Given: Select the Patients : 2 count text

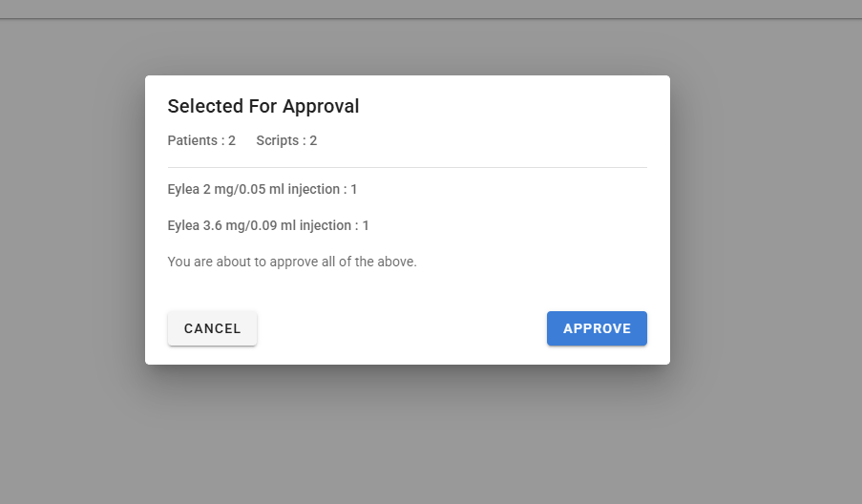Looking at the screenshot, I should (x=201, y=141).
